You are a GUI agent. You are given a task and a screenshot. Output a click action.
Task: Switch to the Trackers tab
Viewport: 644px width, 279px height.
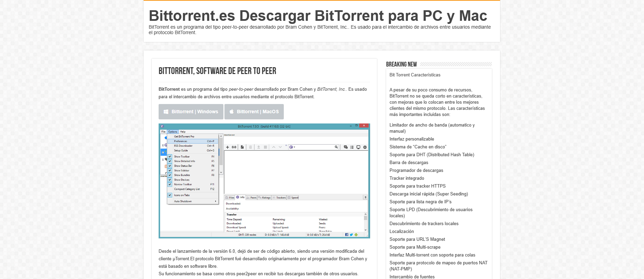(x=279, y=197)
